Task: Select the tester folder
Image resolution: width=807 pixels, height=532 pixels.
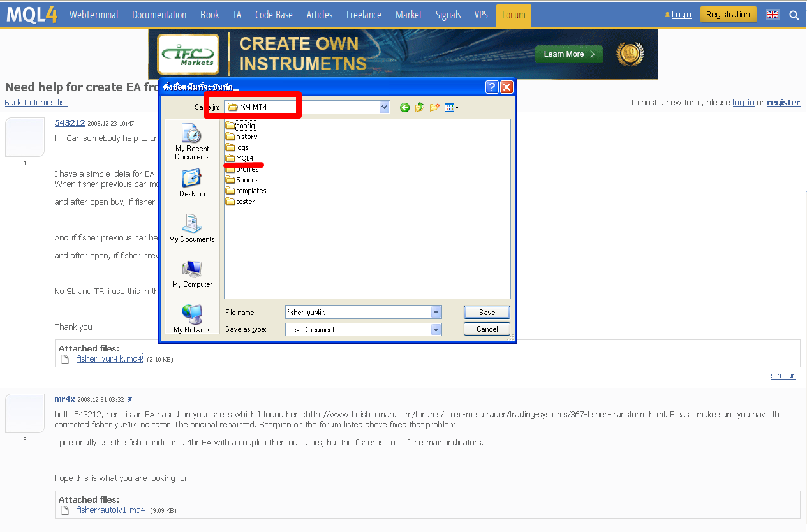Action: (241, 202)
